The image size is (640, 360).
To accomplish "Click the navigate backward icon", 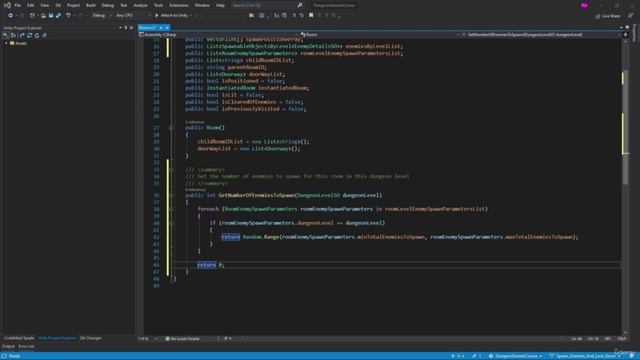I will tap(11, 16).
